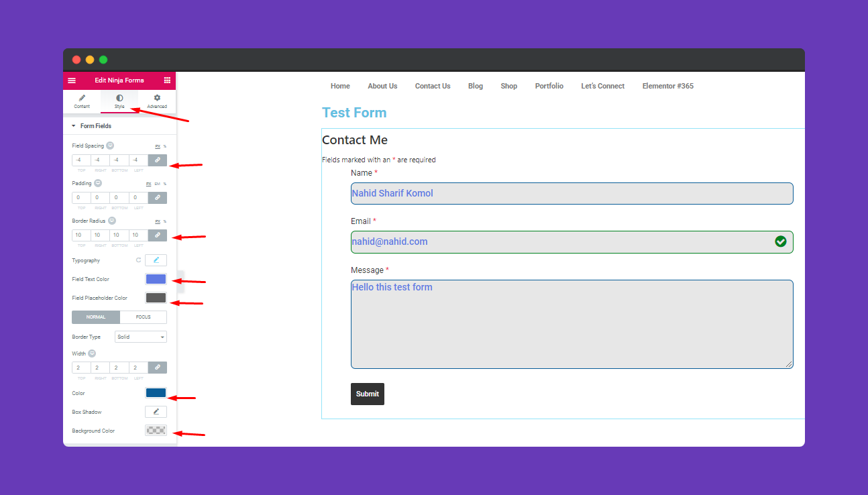Edit the Padding top value
The image size is (868, 495).
(x=81, y=198)
